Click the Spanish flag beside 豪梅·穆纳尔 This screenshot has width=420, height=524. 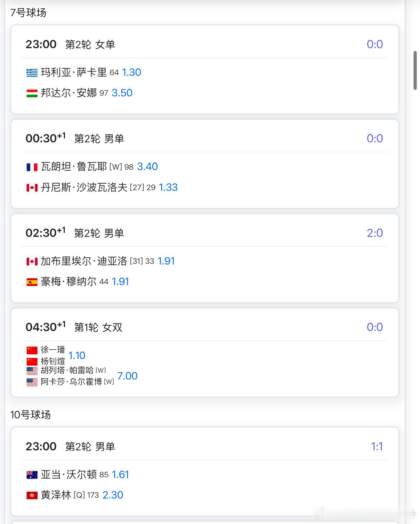coord(32,282)
